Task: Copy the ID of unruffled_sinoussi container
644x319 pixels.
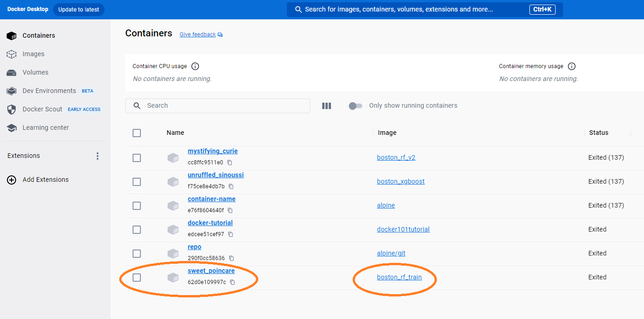Action: [x=231, y=186]
